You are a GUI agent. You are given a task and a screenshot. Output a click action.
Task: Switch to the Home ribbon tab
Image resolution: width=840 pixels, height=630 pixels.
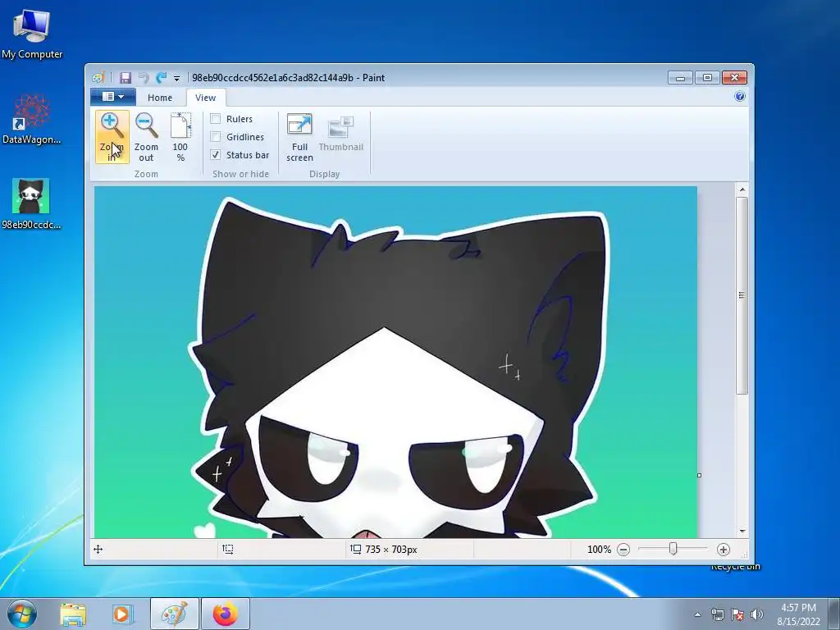(160, 98)
